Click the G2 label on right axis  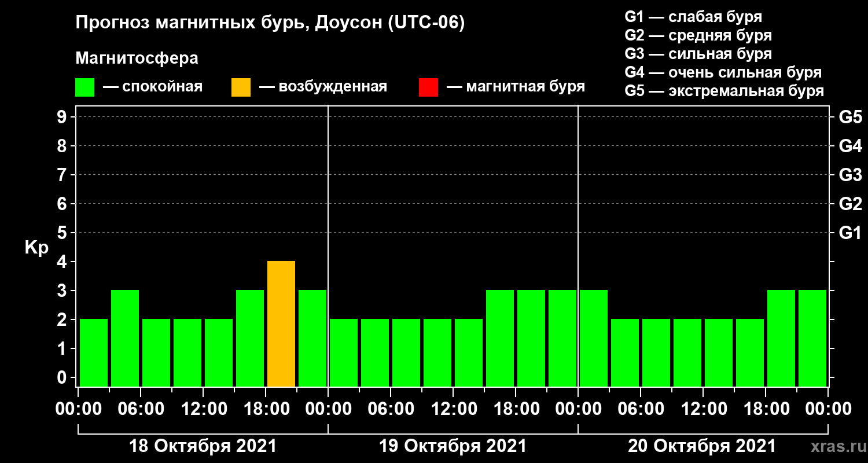coord(851,204)
